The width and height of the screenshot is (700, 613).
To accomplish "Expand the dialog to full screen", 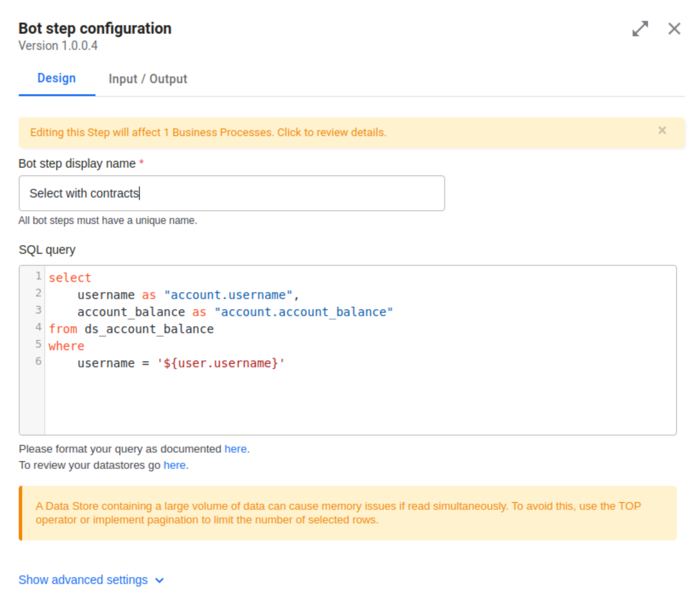I will click(x=640, y=29).
